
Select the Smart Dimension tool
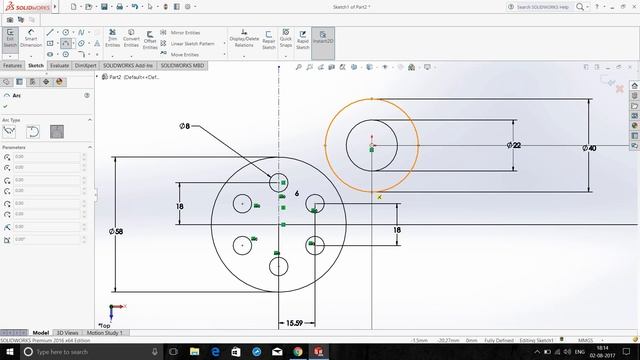[31, 38]
